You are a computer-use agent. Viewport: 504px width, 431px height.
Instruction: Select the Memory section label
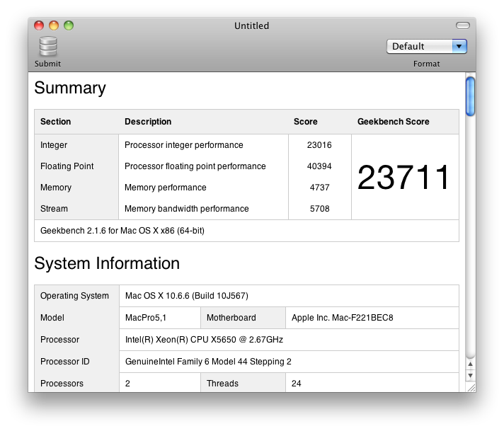(x=56, y=188)
